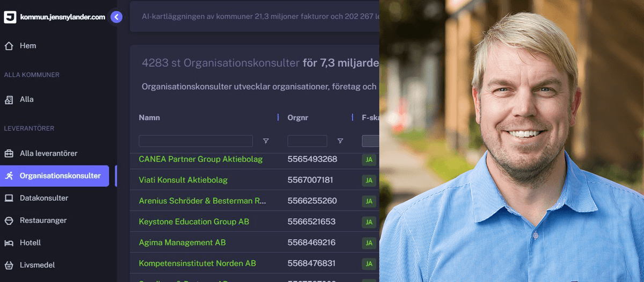644x282 pixels.
Task: Click the building icon beside Alla
Action: 9,99
